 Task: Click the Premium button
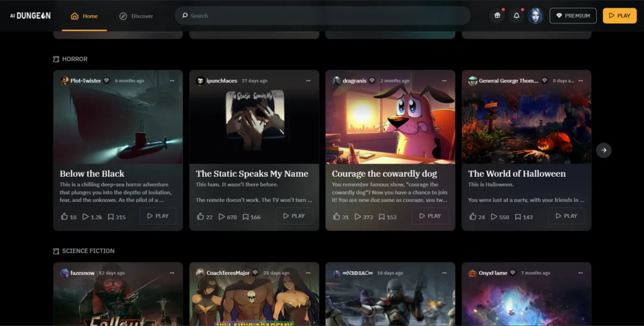573,16
